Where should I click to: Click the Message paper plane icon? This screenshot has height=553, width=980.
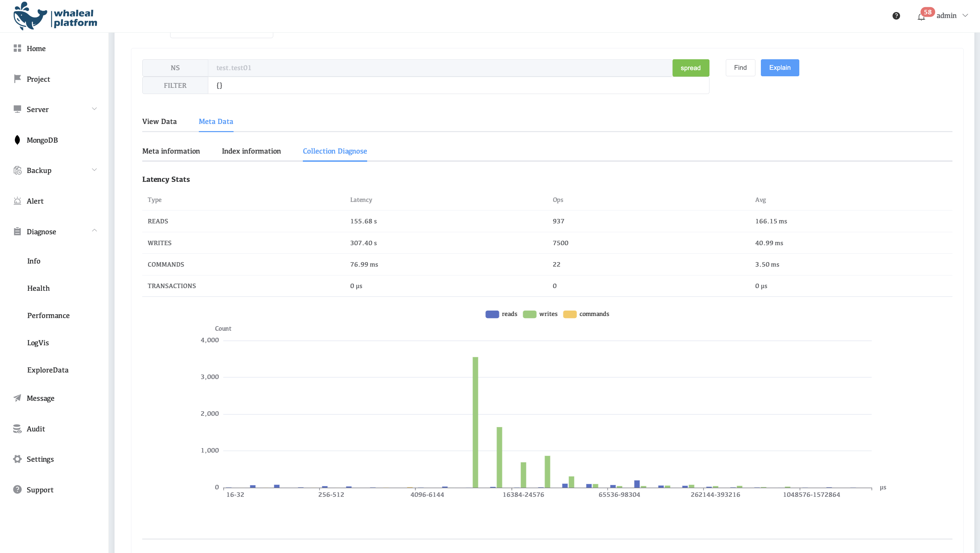tap(17, 398)
